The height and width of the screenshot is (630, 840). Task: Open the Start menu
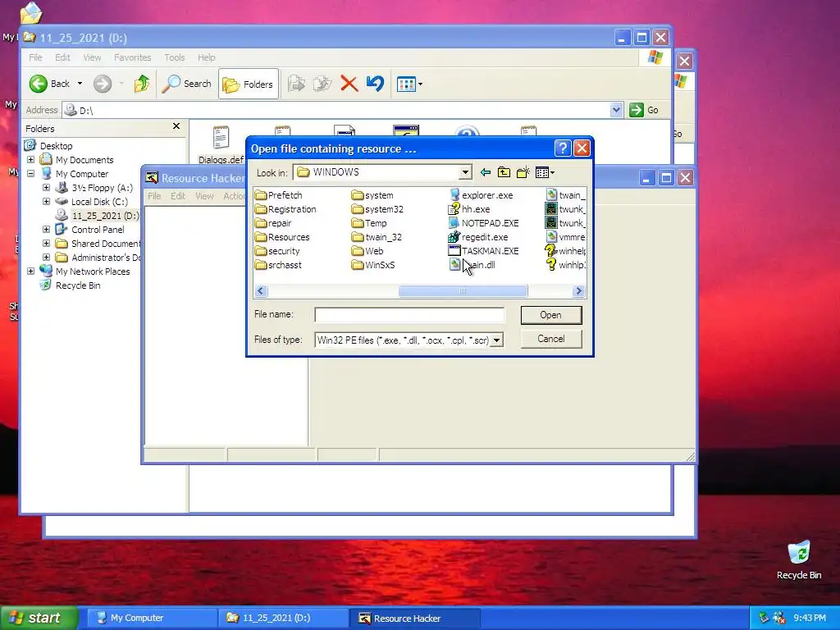(x=39, y=619)
